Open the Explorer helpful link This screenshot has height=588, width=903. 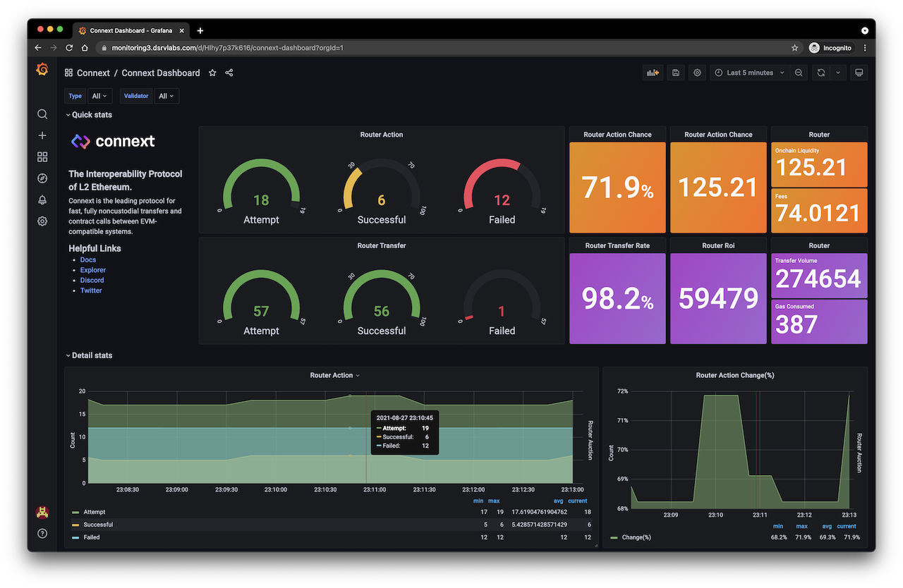click(x=92, y=270)
